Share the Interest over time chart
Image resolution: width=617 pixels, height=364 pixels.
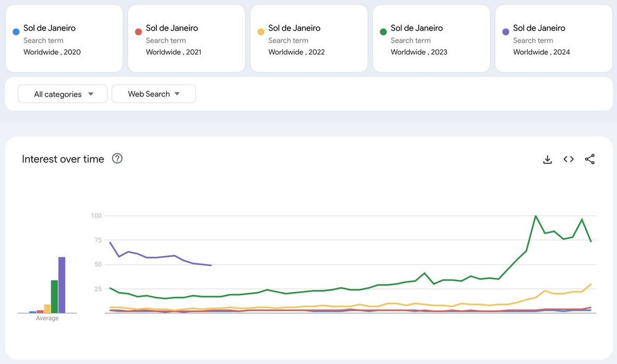pos(589,159)
